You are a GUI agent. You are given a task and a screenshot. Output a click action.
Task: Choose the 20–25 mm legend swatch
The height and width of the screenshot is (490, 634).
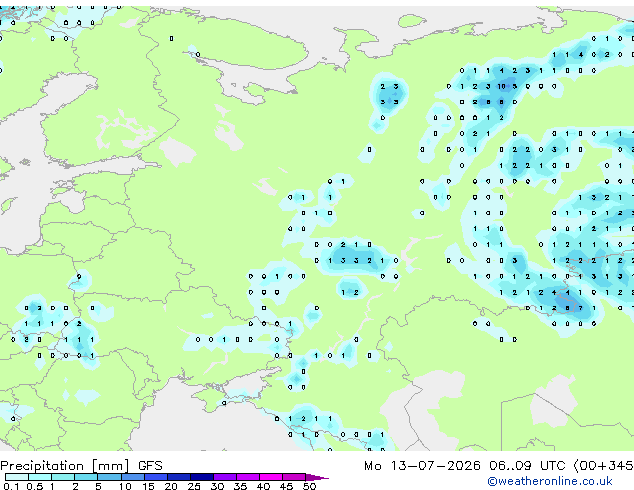pos(178,477)
